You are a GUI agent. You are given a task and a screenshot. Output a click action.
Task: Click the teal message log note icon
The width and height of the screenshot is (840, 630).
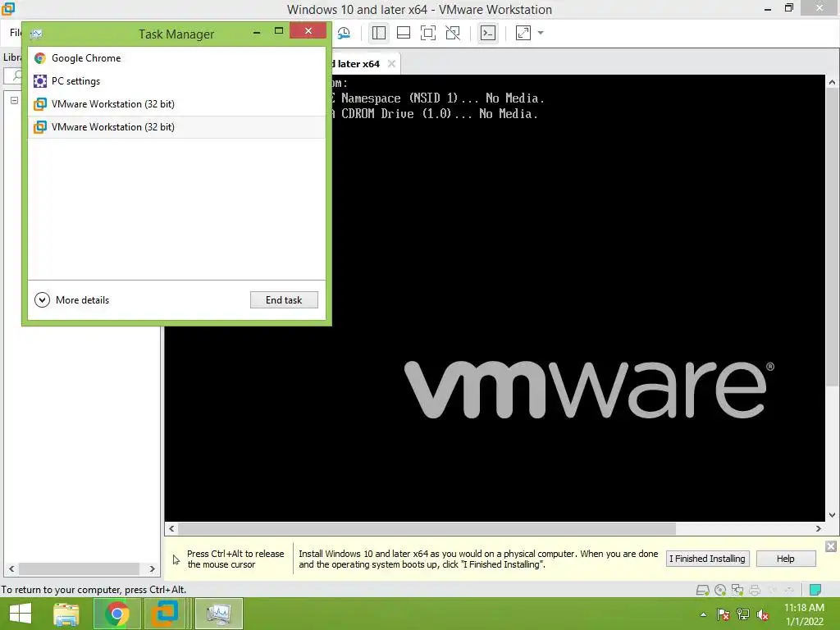pos(815,590)
